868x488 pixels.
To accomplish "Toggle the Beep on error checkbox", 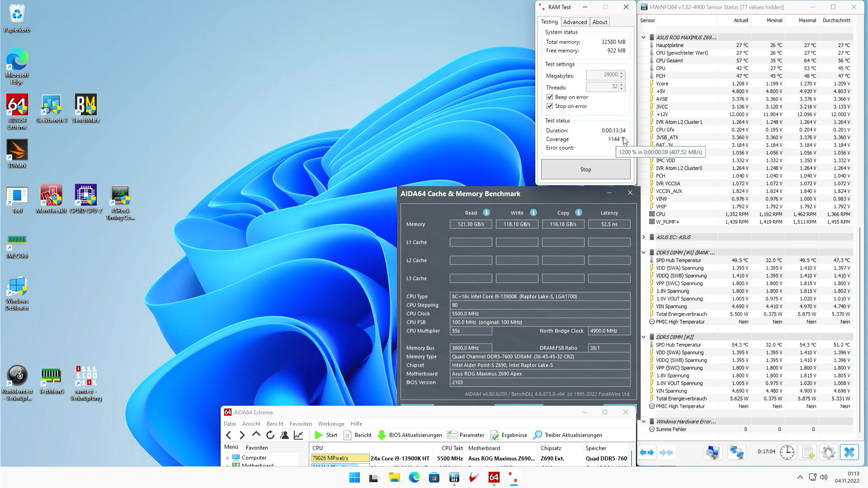I will point(550,97).
